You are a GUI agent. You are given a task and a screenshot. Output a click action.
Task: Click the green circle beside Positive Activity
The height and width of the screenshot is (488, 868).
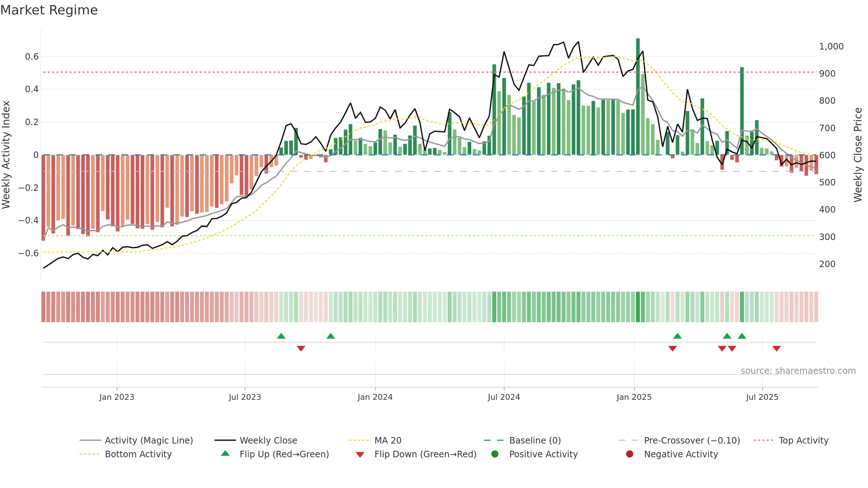pyautogui.click(x=495, y=454)
